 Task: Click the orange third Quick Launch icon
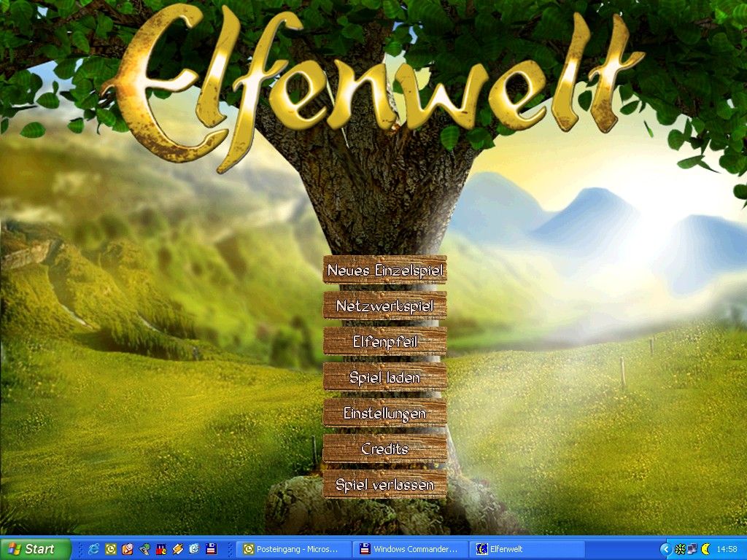[128, 549]
